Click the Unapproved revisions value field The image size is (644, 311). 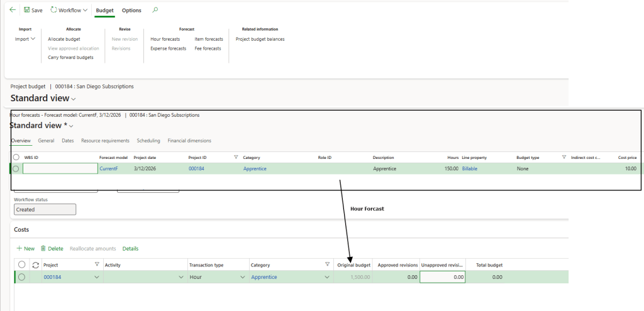click(442, 277)
